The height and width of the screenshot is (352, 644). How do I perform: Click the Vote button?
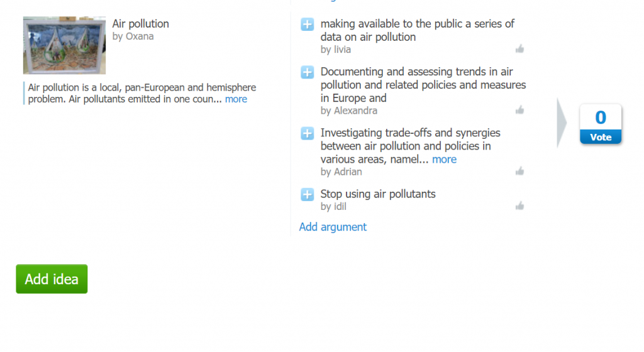(x=601, y=137)
